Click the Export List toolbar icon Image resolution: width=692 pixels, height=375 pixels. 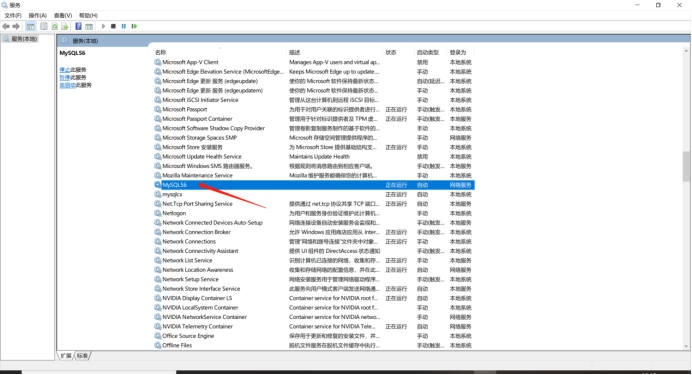coord(65,26)
